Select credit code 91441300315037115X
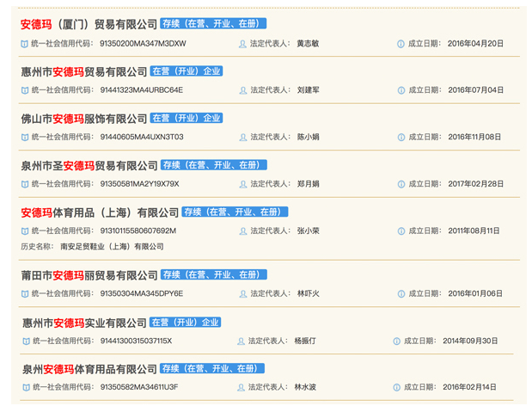Screen dimensions: 532x412 click(x=136, y=341)
